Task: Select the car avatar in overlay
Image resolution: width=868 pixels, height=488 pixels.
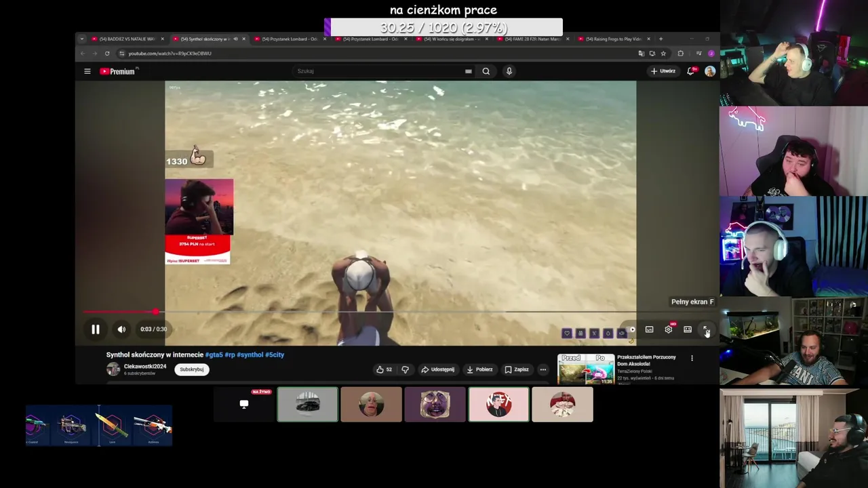Action: pyautogui.click(x=307, y=405)
